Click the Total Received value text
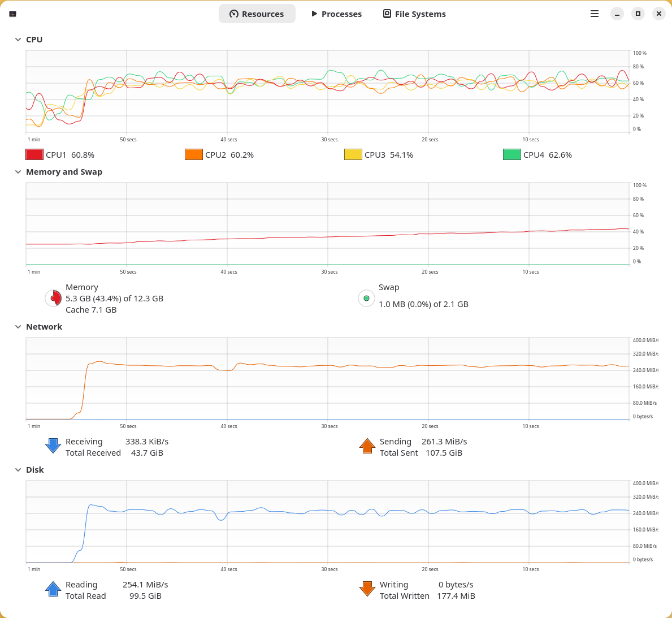 (147, 452)
